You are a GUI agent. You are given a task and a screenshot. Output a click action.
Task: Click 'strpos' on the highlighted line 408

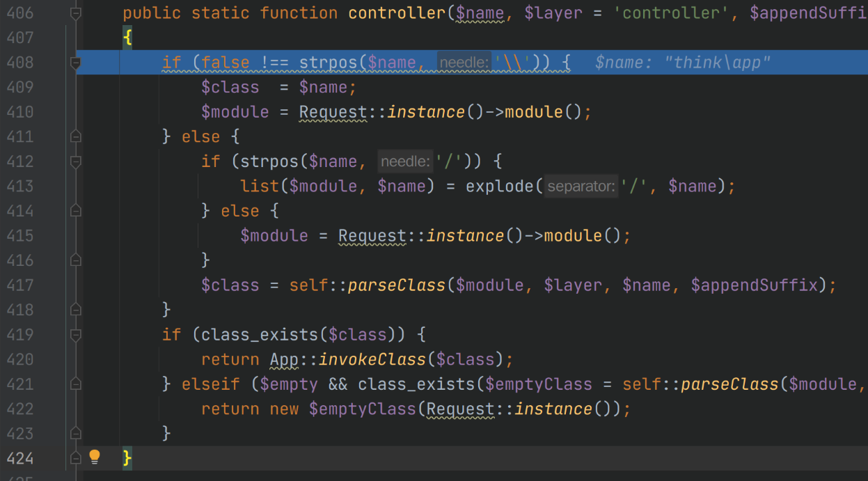[x=329, y=63]
